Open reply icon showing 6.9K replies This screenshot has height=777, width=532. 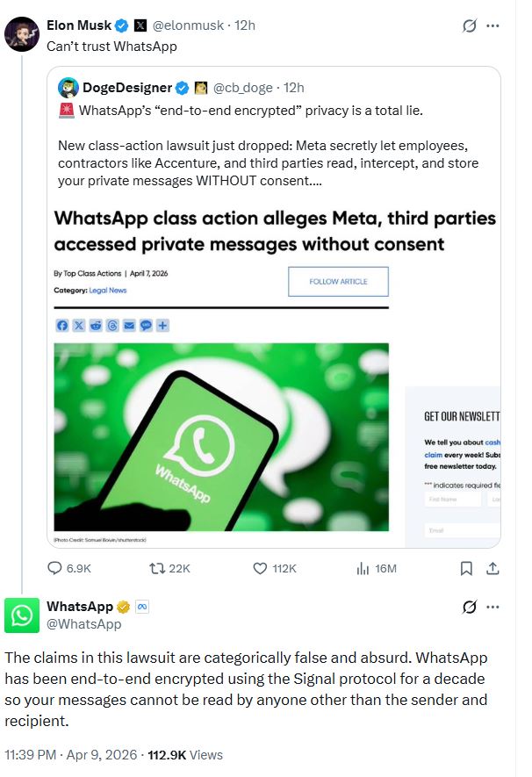(x=54, y=568)
